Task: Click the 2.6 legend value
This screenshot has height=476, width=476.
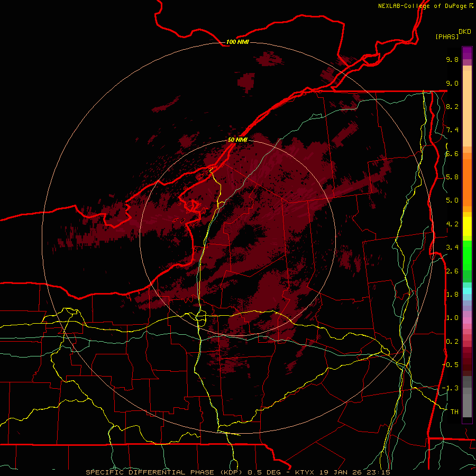Action: (452, 271)
